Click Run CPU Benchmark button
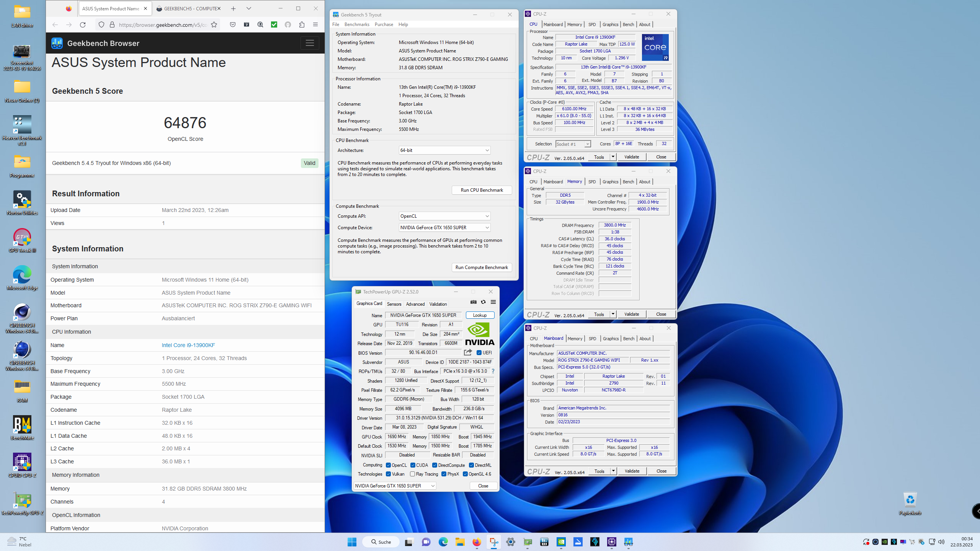980x551 pixels. coord(482,190)
